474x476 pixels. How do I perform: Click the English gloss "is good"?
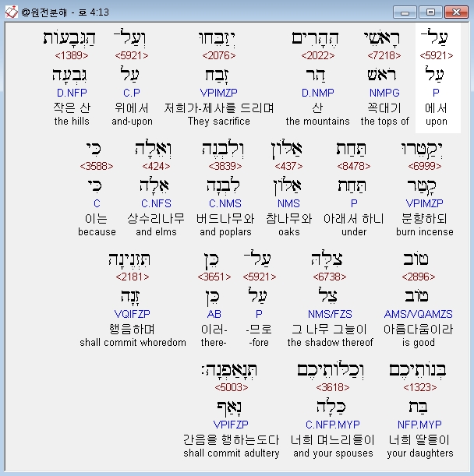(x=419, y=343)
